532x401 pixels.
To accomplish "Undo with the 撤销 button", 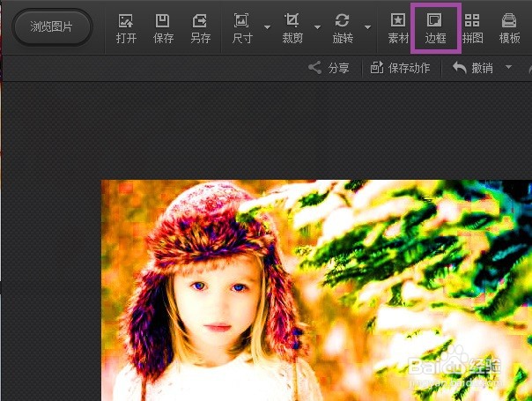I will pos(473,68).
